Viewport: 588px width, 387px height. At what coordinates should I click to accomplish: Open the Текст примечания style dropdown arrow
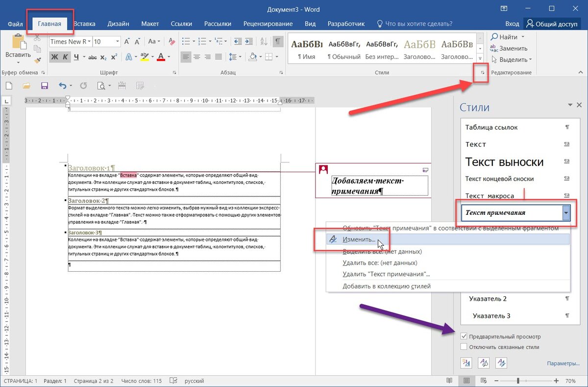[566, 213]
